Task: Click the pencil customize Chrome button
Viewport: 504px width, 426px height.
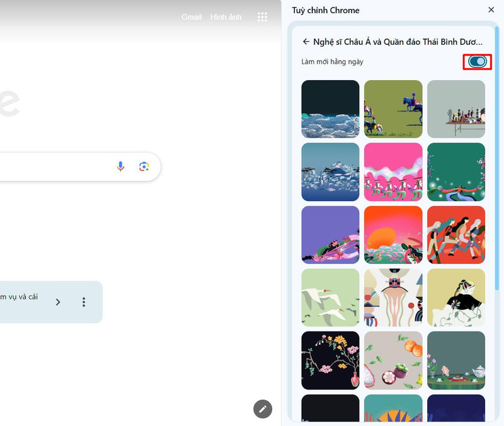Action: point(263,408)
